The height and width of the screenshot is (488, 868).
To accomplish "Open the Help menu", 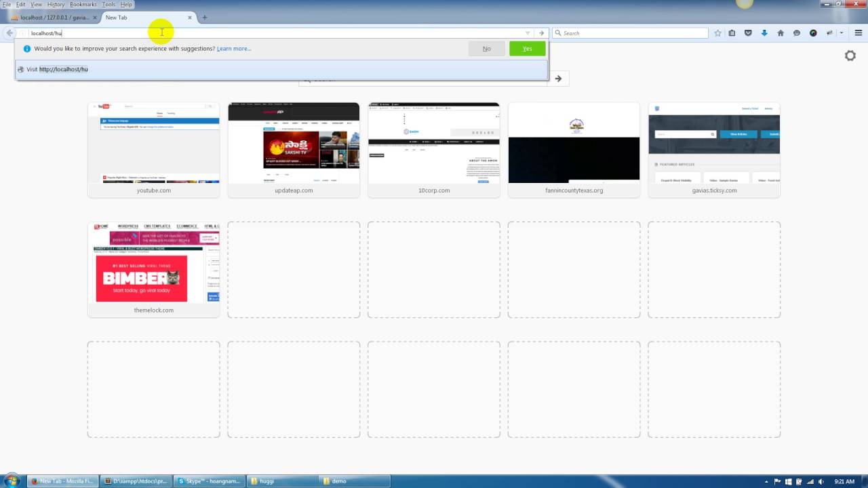I will pos(127,4).
